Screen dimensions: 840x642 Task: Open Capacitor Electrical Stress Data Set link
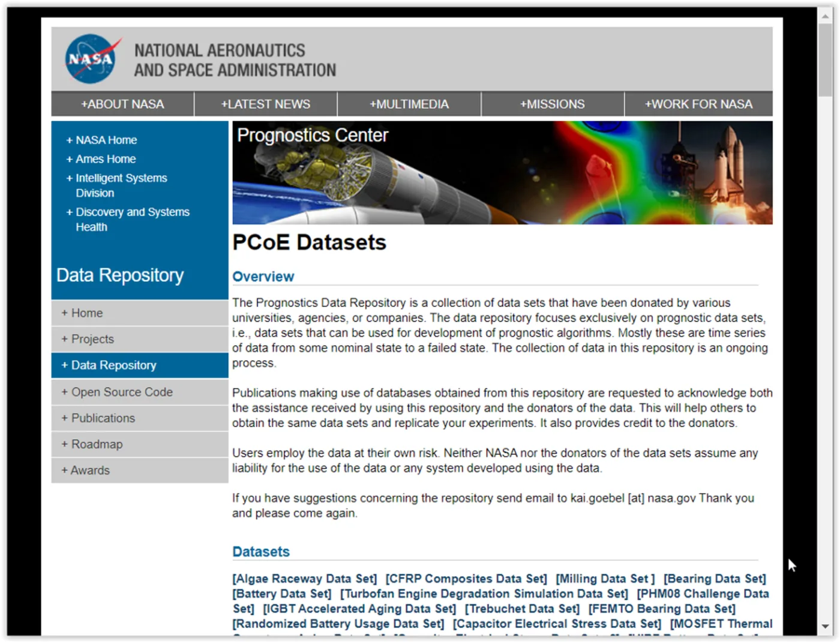[557, 624]
